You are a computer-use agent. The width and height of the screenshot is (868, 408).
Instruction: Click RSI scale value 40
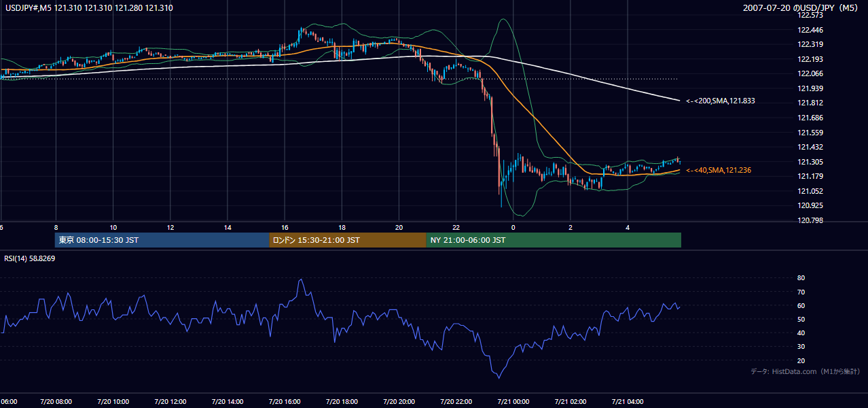[801, 333]
